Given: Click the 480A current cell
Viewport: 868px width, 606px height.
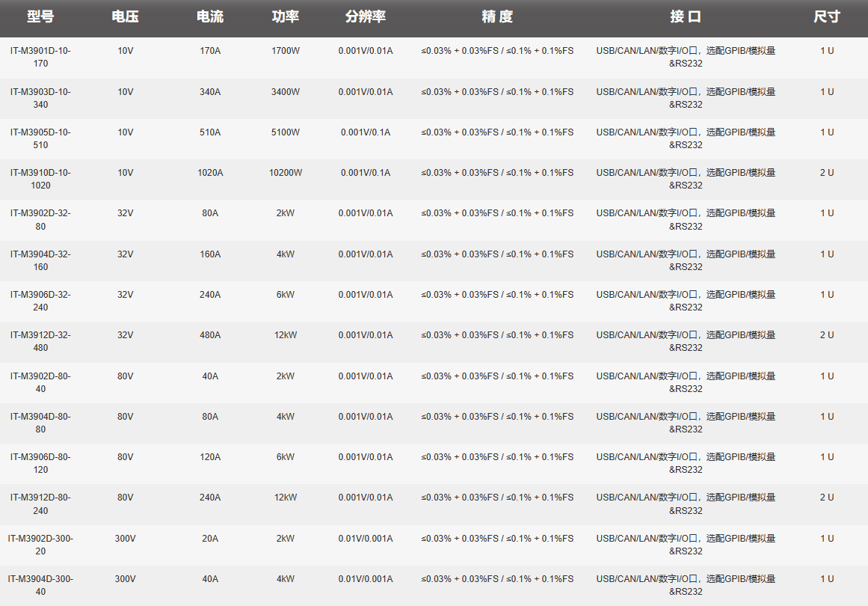Looking at the screenshot, I should 210,335.
